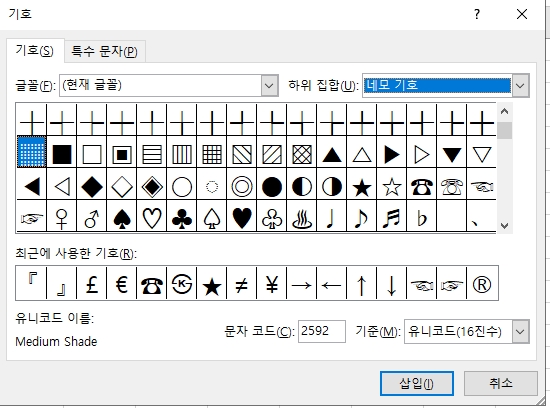Select the left white corner bracket recent symbol
550x408 pixels.
pos(32,283)
